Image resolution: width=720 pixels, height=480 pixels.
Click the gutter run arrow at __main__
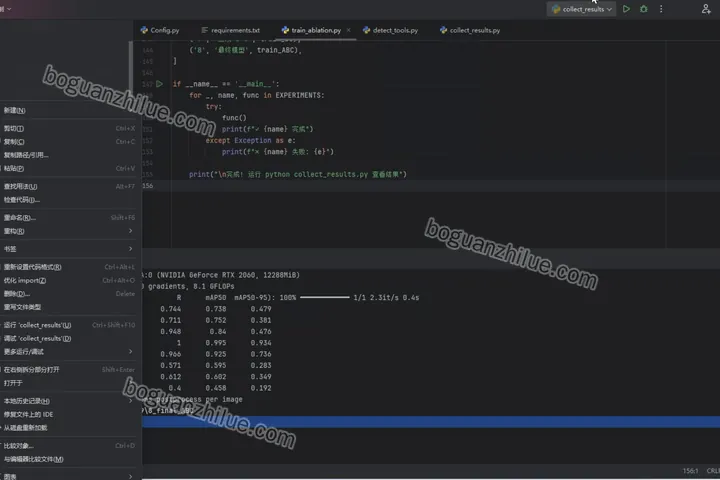159,84
